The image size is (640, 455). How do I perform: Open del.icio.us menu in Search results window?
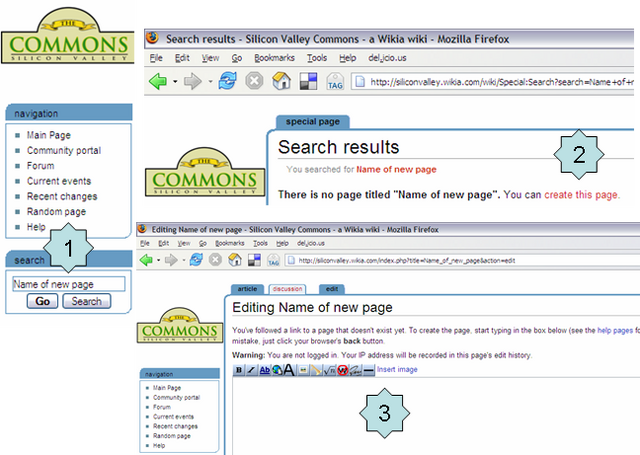(387, 58)
